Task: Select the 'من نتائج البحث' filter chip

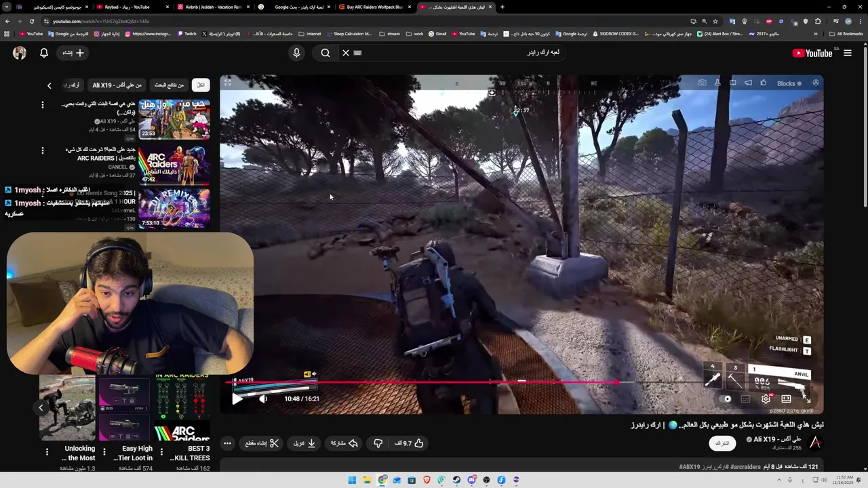Action: [170, 85]
